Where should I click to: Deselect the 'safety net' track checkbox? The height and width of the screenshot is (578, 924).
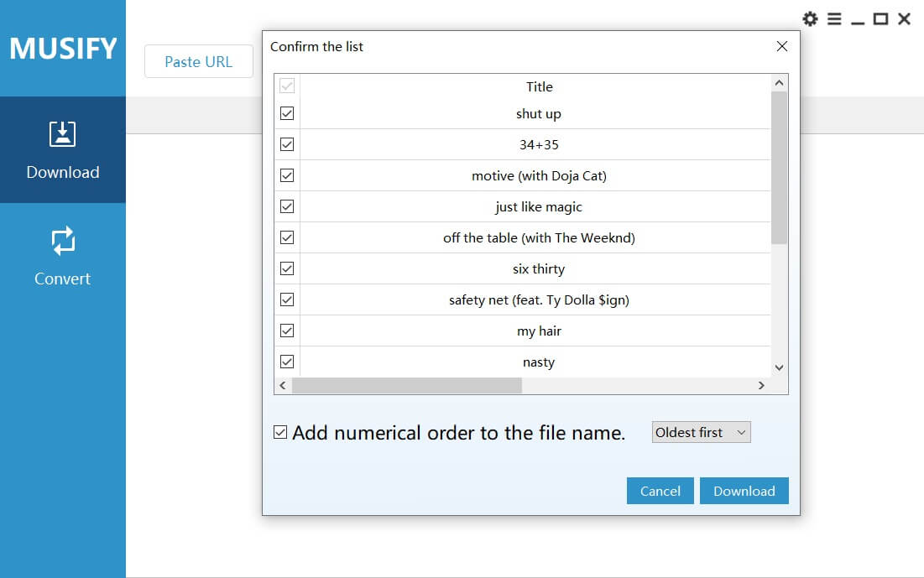(287, 299)
